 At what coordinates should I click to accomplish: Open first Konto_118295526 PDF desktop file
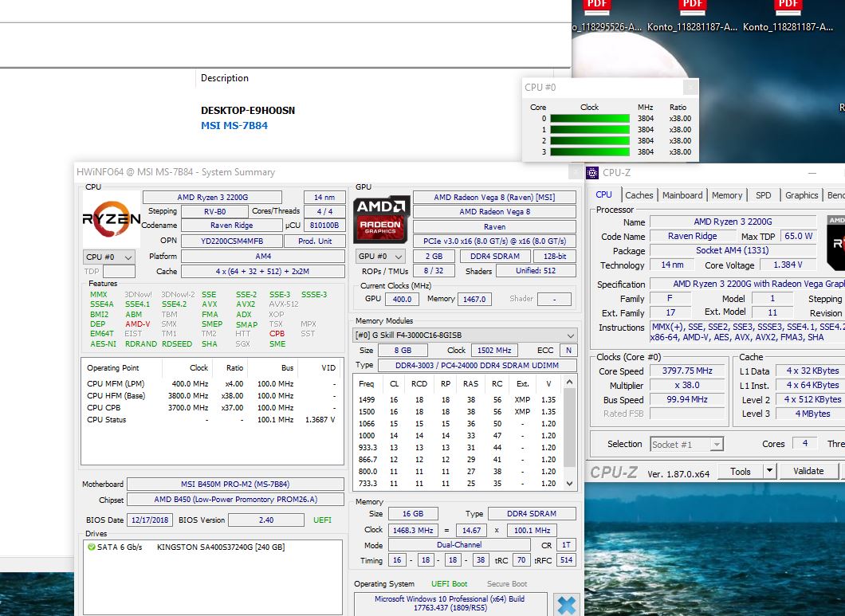(606, 16)
